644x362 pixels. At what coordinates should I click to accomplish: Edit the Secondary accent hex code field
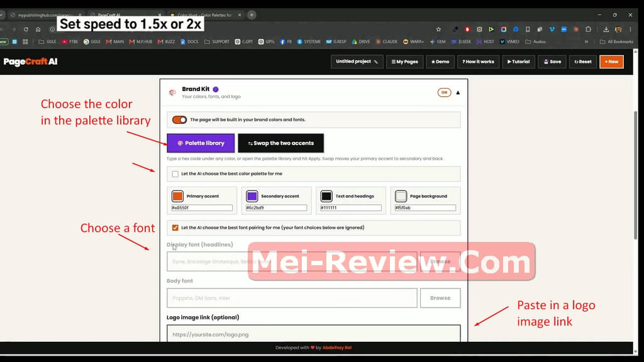(x=276, y=207)
